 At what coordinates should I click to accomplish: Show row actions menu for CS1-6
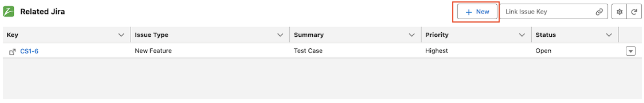pyautogui.click(x=630, y=51)
